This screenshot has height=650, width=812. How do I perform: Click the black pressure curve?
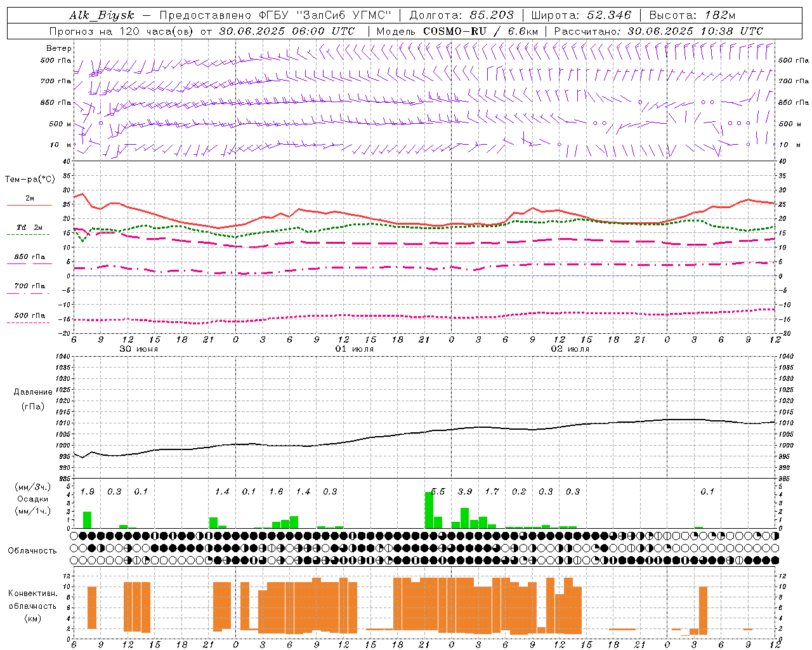click(424, 433)
